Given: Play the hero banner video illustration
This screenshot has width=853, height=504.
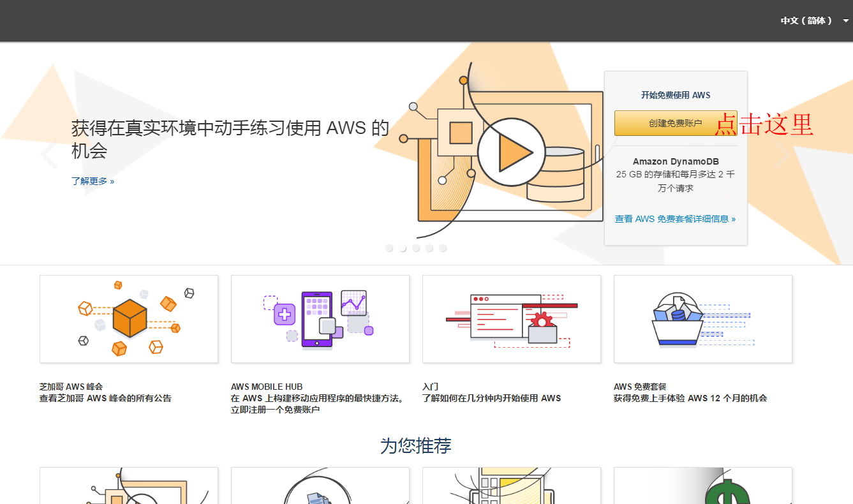Looking at the screenshot, I should [511, 152].
